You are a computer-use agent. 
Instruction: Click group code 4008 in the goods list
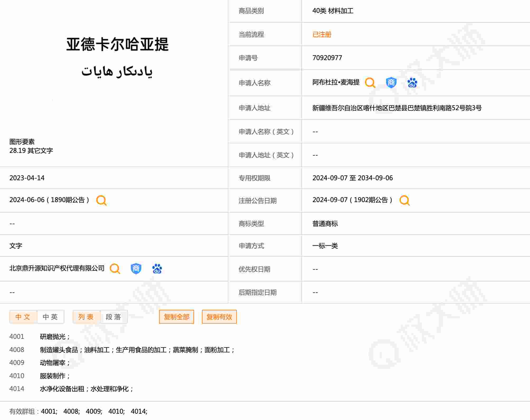[x=17, y=350]
